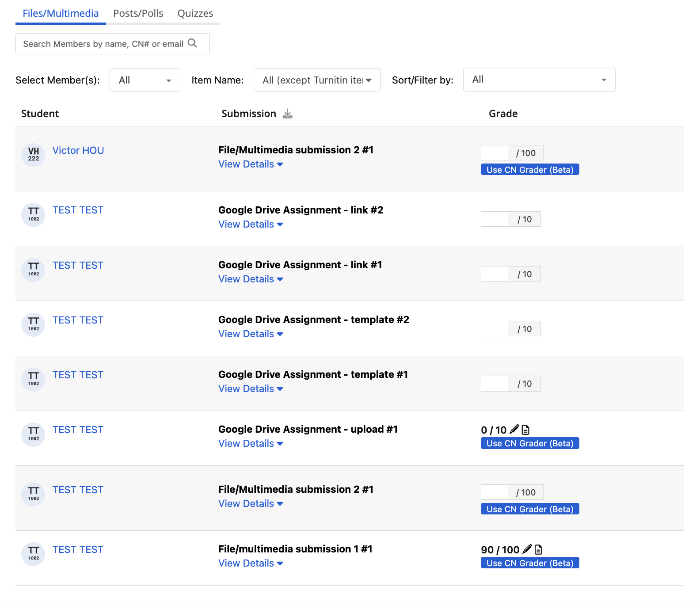Click grade box for Victor HOU's submission
The image size is (700, 609).
(x=495, y=153)
